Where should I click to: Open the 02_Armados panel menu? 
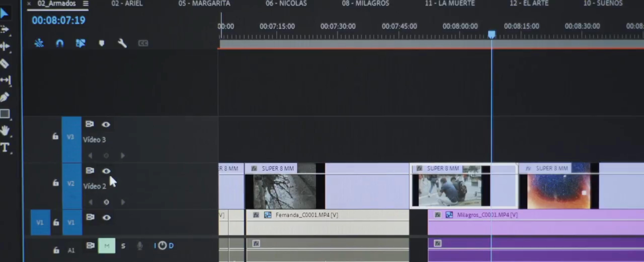tap(86, 4)
